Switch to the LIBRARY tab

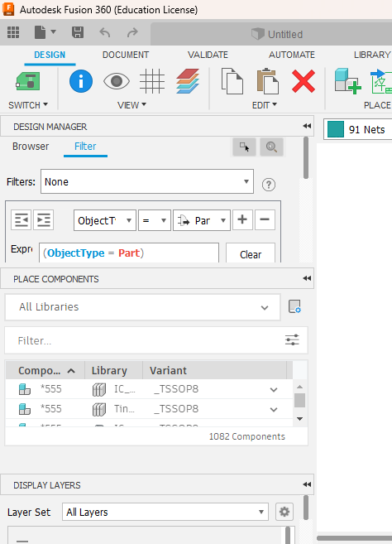[x=372, y=55]
